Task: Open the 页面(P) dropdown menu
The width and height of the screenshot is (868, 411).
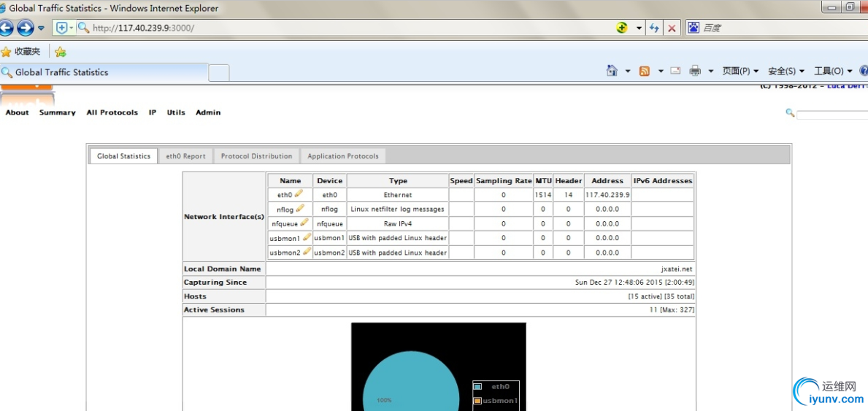Action: click(x=740, y=71)
